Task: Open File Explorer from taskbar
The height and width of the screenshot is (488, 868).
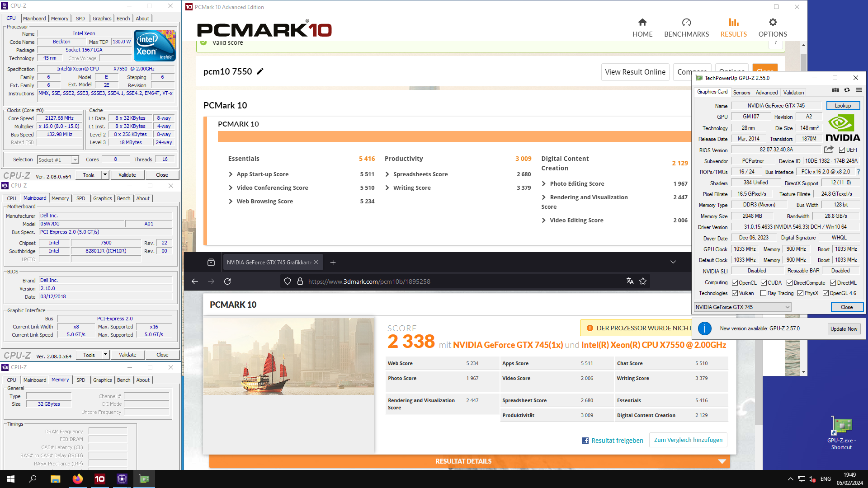Action: (x=55, y=479)
